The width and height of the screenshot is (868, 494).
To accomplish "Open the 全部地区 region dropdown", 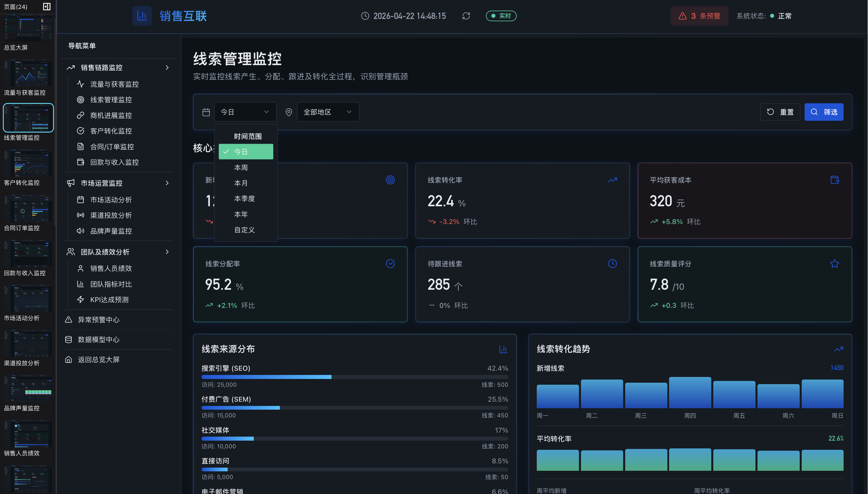I will pyautogui.click(x=328, y=112).
